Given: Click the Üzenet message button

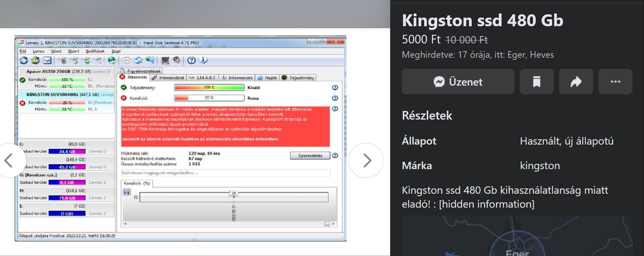Looking at the screenshot, I should 458,82.
